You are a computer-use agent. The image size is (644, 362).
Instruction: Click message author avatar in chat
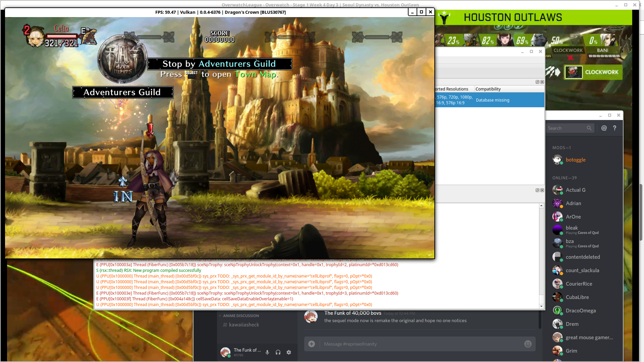click(311, 316)
